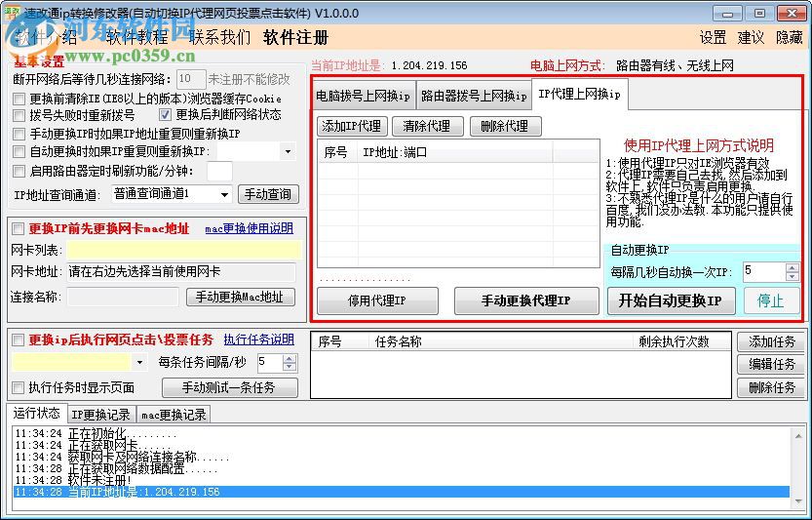Open the 软件教程 menu
812x520 pixels.
coord(137,37)
